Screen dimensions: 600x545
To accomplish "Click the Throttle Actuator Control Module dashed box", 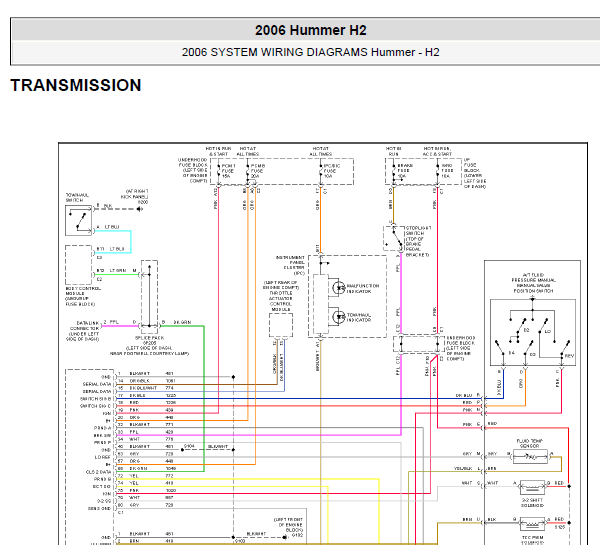I will pyautogui.click(x=281, y=325).
